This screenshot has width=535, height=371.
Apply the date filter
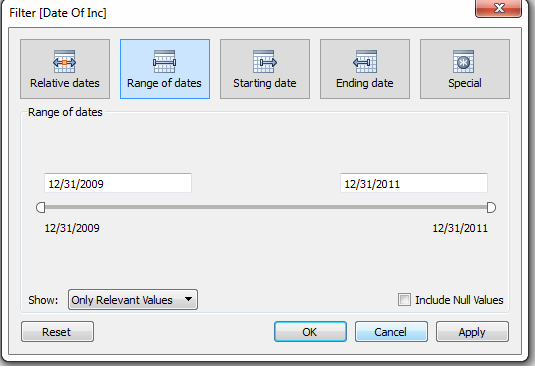point(472,331)
